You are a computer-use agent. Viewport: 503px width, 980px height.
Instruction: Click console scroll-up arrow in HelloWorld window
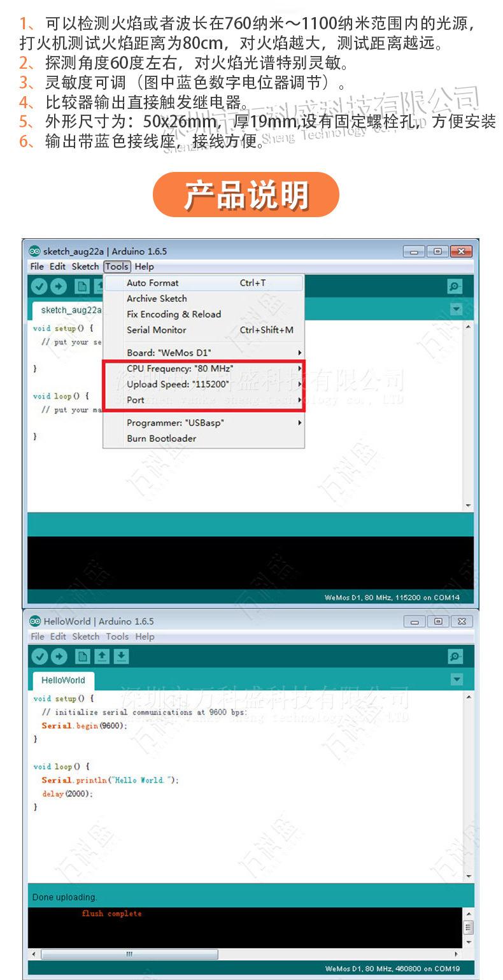pyautogui.click(x=469, y=913)
